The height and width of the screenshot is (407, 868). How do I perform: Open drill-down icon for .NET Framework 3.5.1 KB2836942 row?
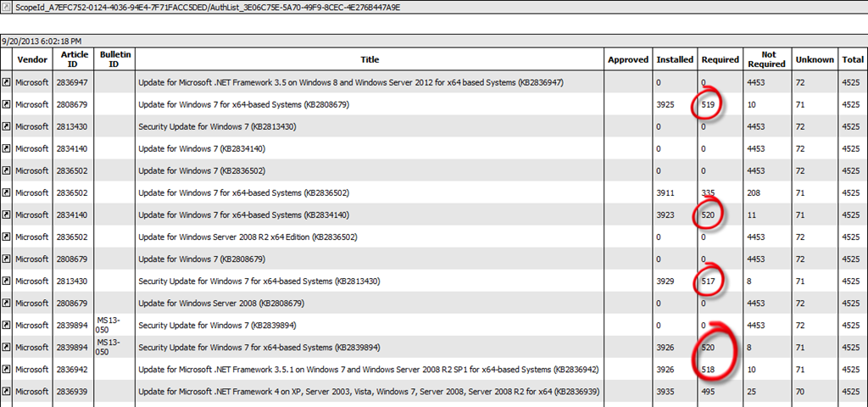pyautogui.click(x=7, y=369)
